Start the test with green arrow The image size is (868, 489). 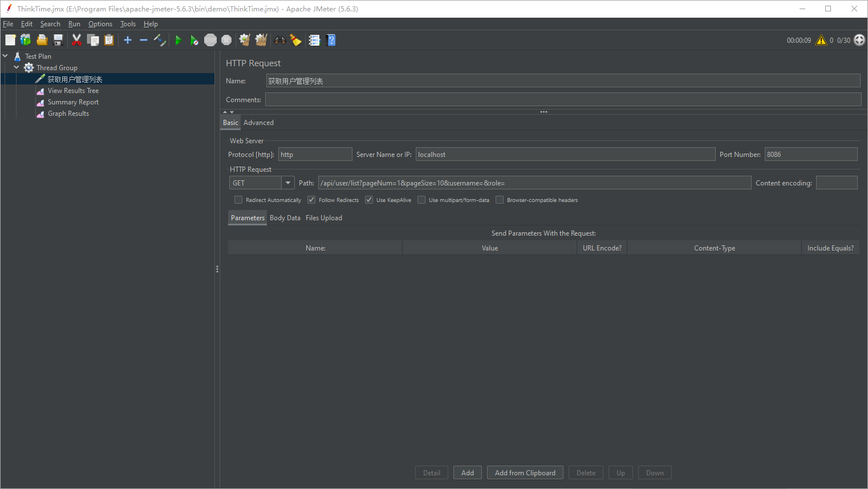pyautogui.click(x=179, y=40)
